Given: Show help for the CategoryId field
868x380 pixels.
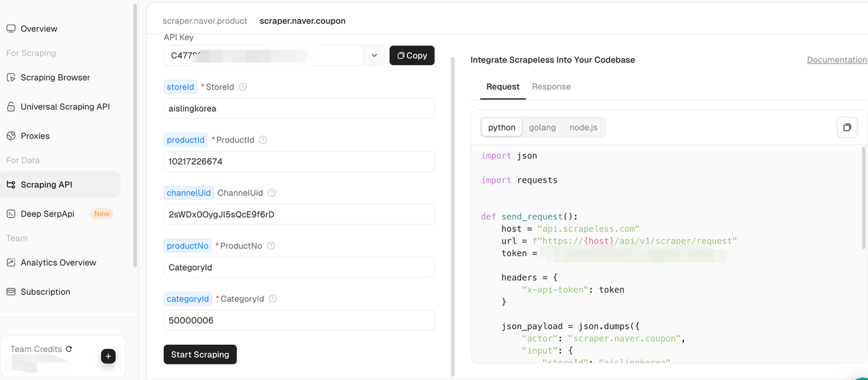Looking at the screenshot, I should point(273,299).
